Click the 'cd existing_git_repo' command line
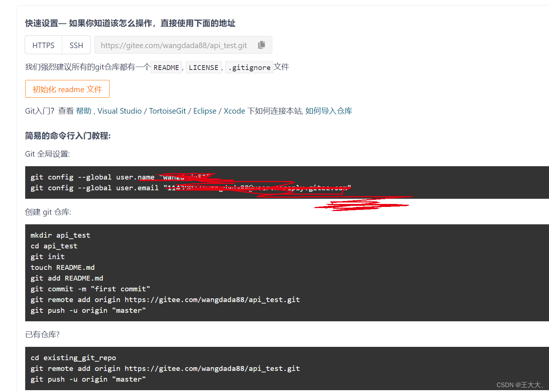The image size is (549, 392). 73,358
